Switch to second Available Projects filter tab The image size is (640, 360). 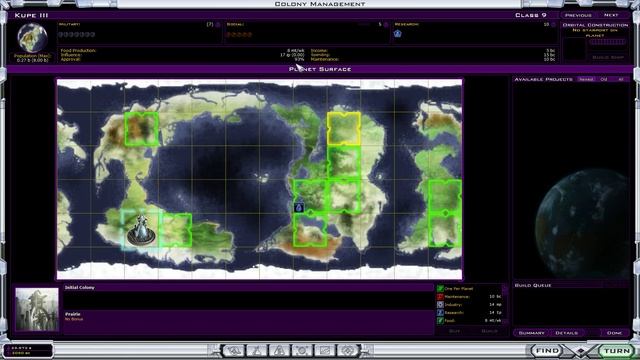(x=604, y=79)
